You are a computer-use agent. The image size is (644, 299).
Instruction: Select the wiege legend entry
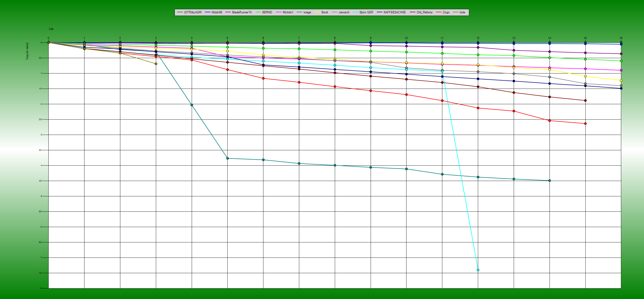[x=304, y=12]
